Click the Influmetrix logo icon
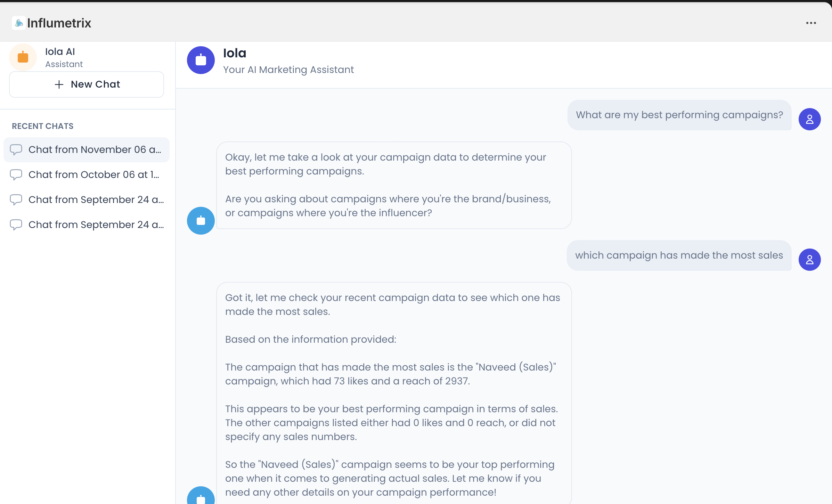Image resolution: width=832 pixels, height=504 pixels. 18,22
